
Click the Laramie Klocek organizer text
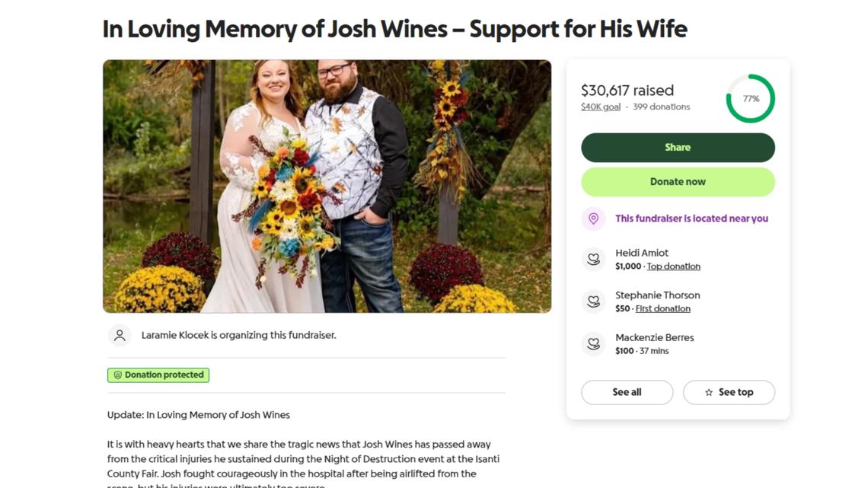point(238,335)
